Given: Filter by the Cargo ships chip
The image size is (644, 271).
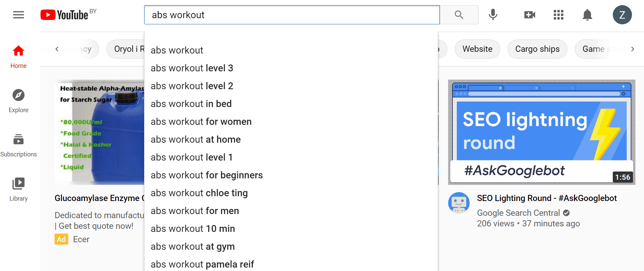Looking at the screenshot, I should [x=537, y=49].
